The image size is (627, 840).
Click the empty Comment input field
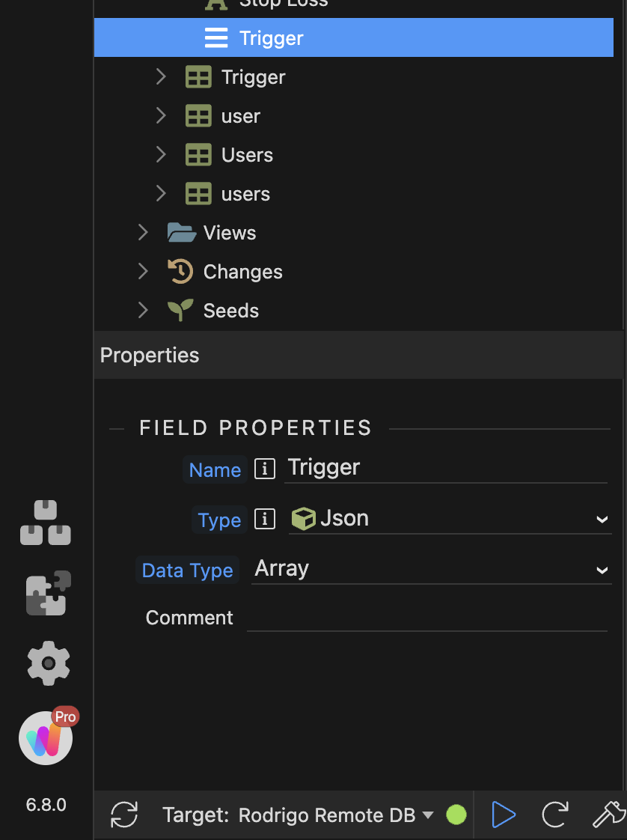426,618
